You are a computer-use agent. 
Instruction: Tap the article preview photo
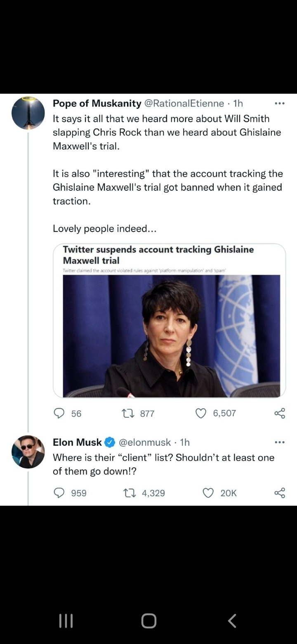pyautogui.click(x=171, y=336)
